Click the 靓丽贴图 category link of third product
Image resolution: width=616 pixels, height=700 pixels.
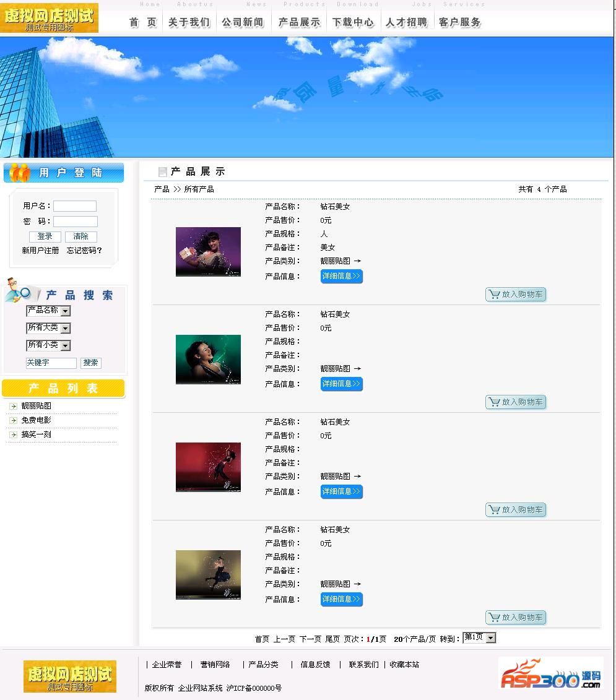(335, 477)
